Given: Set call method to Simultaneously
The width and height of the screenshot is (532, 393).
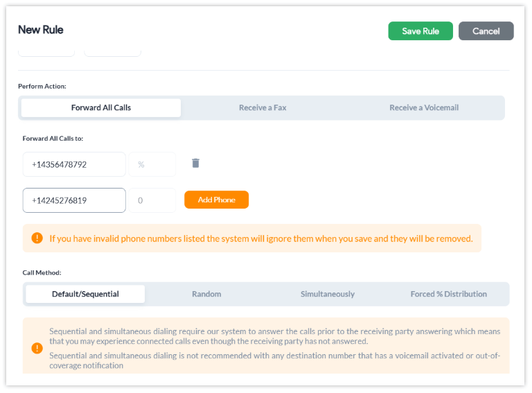Looking at the screenshot, I should (327, 294).
